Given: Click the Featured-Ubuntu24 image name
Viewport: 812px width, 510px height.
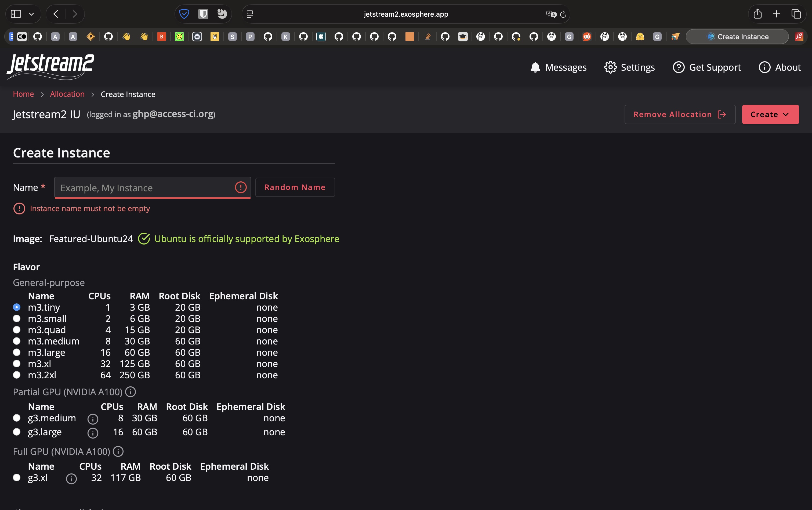Looking at the screenshot, I should pyautogui.click(x=91, y=239).
